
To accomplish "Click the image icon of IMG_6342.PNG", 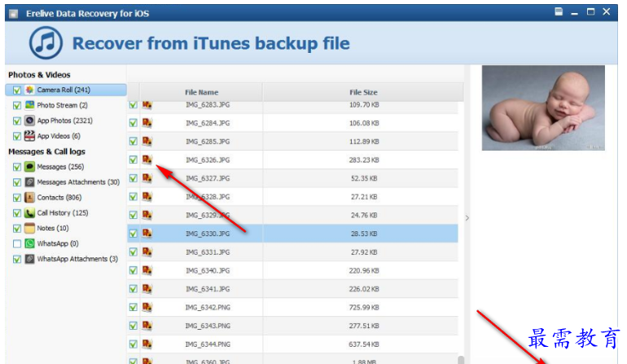I will click(147, 307).
